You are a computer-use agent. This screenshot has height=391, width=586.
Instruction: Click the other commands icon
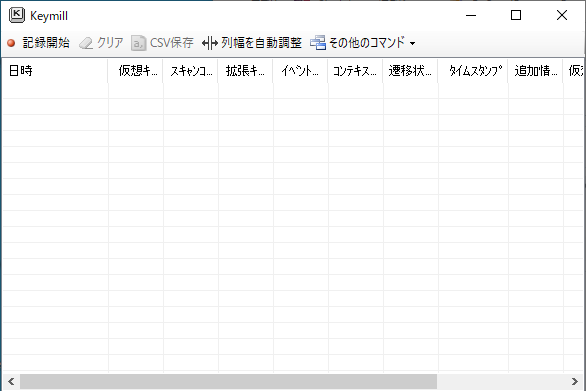pos(318,43)
